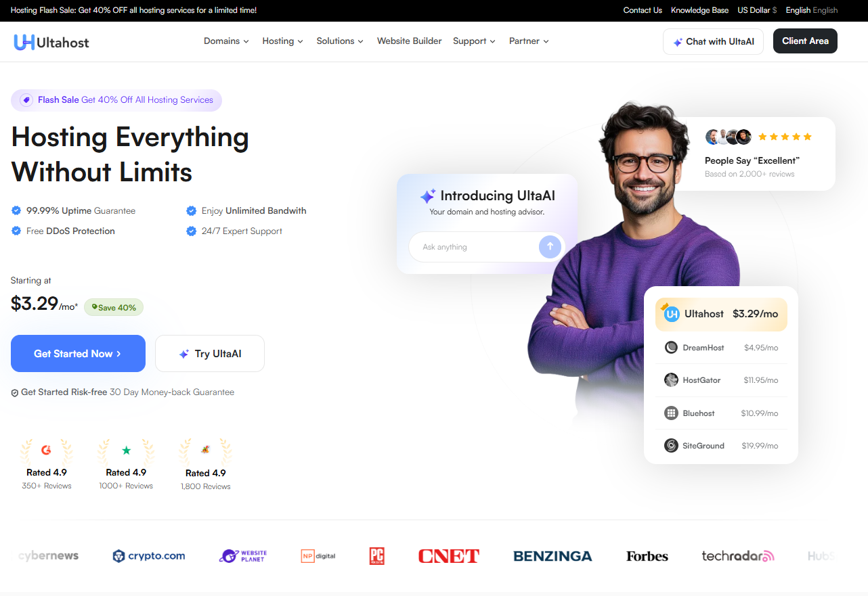Click the Introducing UltaAI sparkle icon
868x596 pixels.
click(428, 196)
